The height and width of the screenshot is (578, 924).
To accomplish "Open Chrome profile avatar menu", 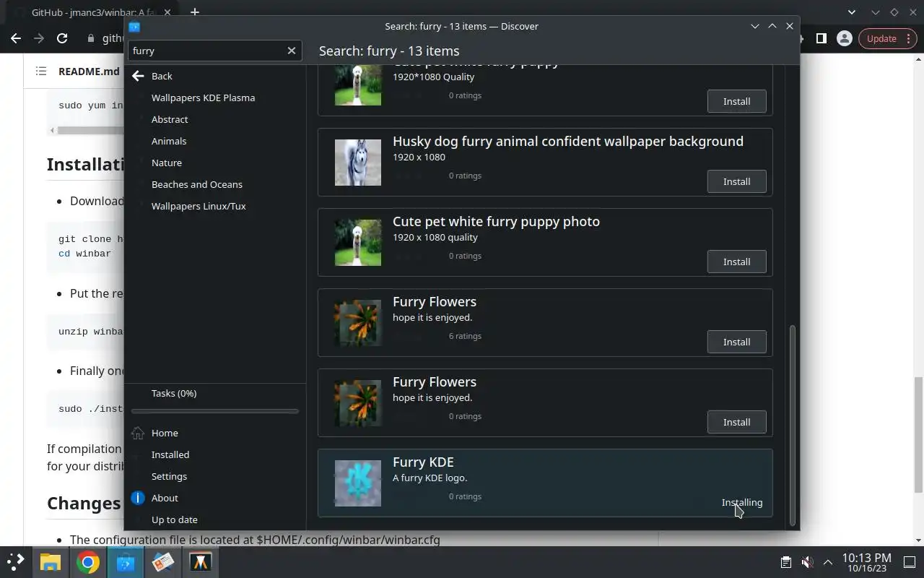I will pyautogui.click(x=844, y=38).
